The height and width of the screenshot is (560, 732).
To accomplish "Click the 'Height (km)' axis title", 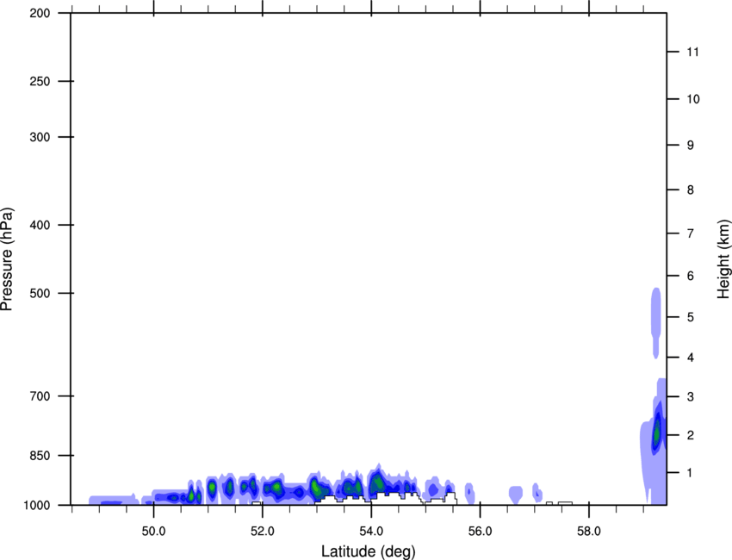I will (x=723, y=258).
